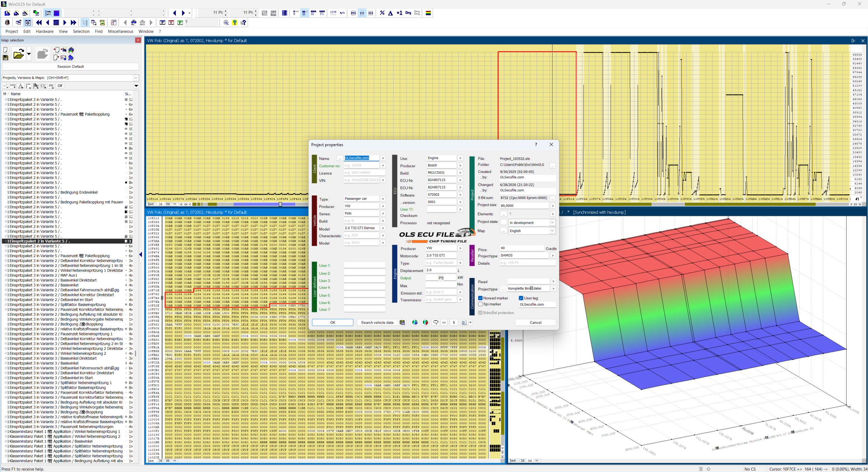Open the Miscellaneous menu
Viewport: 868px width, 472px height.
tap(120, 31)
